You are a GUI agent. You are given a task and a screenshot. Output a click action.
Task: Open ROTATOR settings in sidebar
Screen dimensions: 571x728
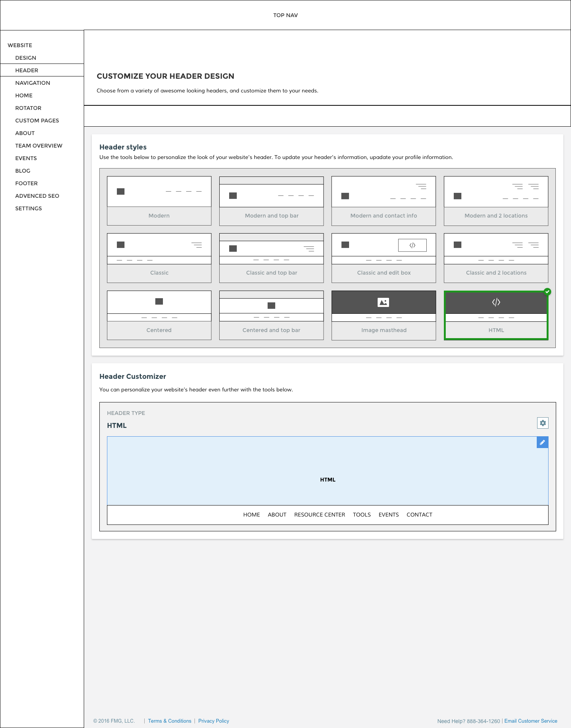(x=28, y=108)
